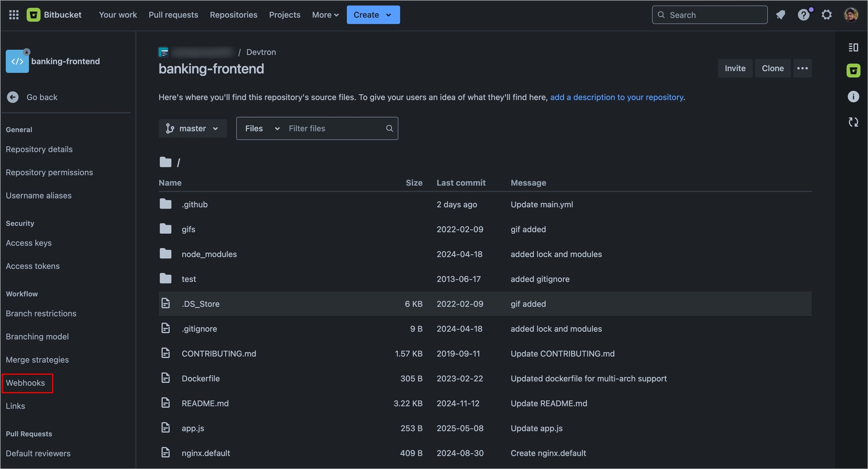
Task: Open the More menu in top navigation
Action: (x=325, y=15)
